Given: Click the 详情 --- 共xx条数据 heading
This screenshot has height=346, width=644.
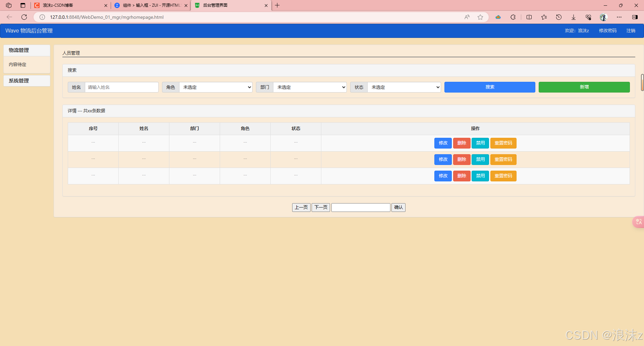Looking at the screenshot, I should point(87,111).
